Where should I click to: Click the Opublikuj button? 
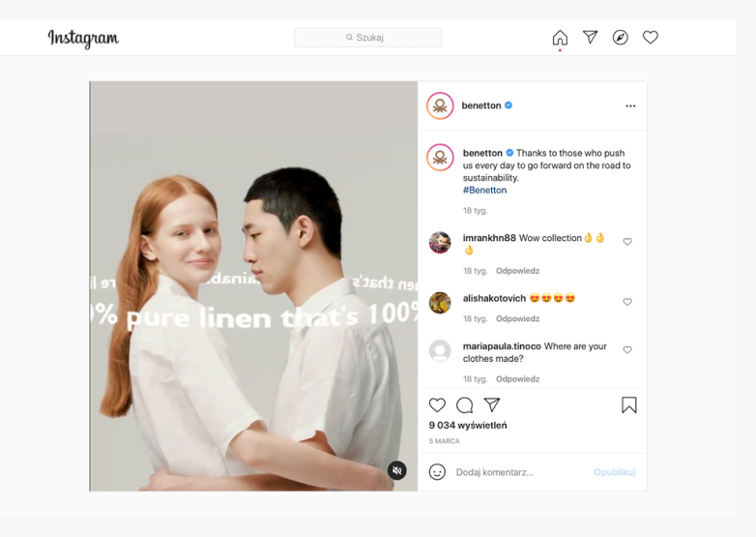pyautogui.click(x=614, y=472)
